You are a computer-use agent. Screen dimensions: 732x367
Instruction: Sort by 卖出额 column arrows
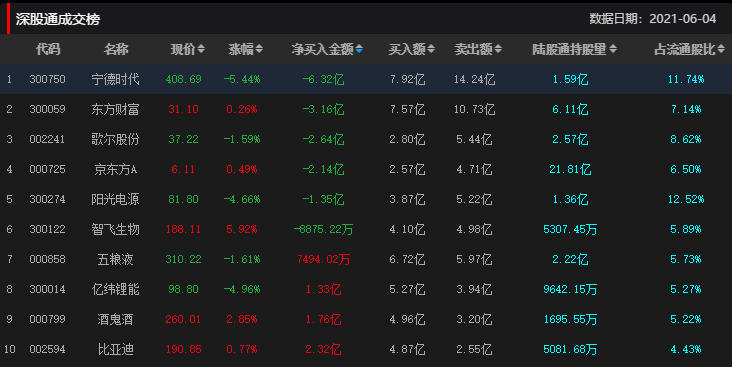tap(498, 49)
